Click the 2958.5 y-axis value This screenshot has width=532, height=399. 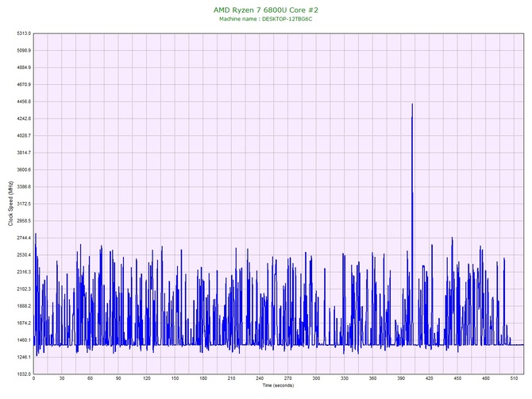(x=24, y=221)
